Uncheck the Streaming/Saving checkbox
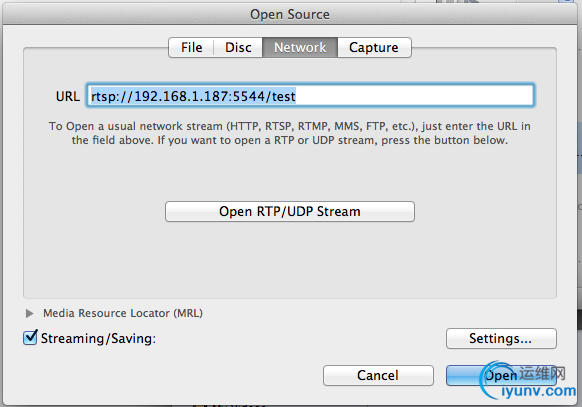The image size is (582, 407). 30,337
